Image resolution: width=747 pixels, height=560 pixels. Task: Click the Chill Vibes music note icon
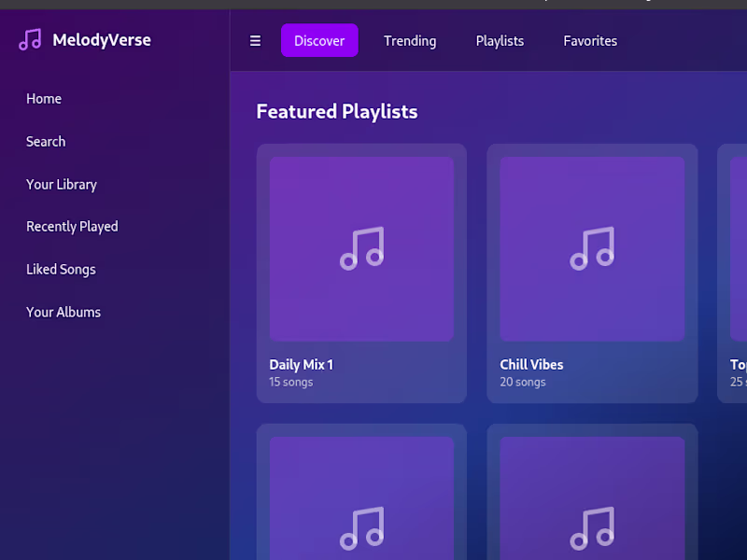592,248
